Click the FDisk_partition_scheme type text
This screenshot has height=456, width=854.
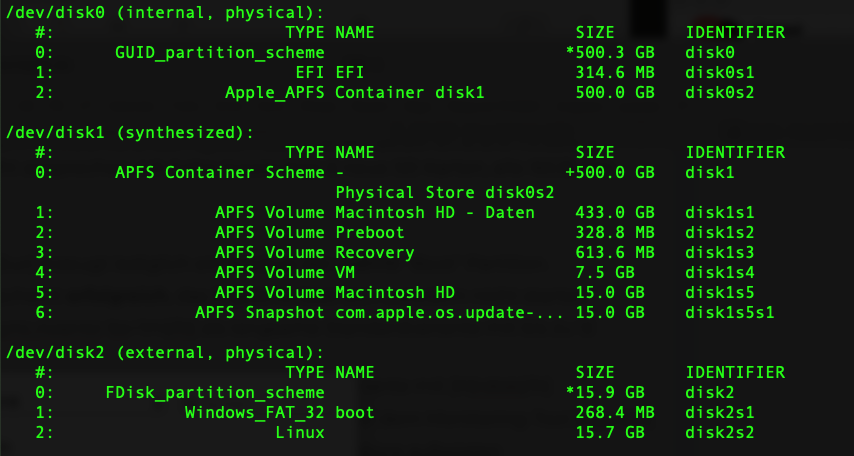tap(214, 392)
